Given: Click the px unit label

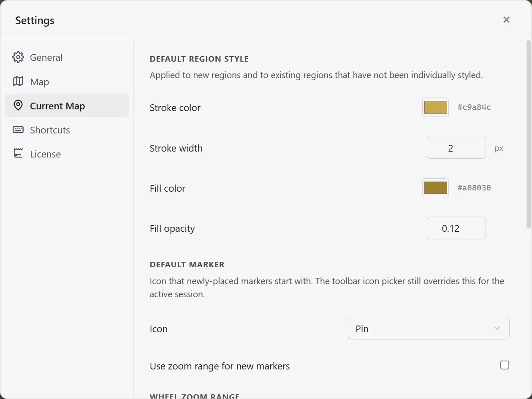Looking at the screenshot, I should pyautogui.click(x=499, y=149).
